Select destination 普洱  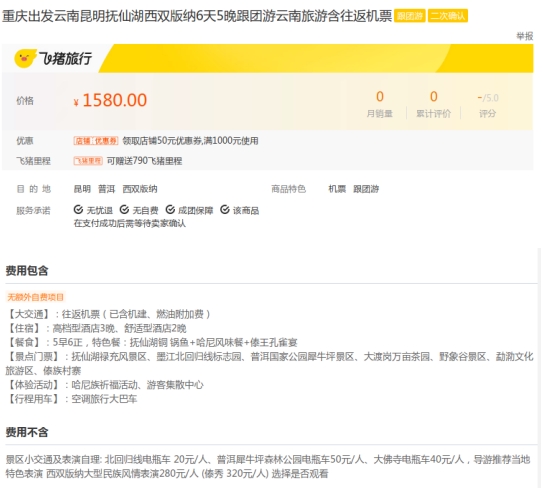pyautogui.click(x=106, y=189)
